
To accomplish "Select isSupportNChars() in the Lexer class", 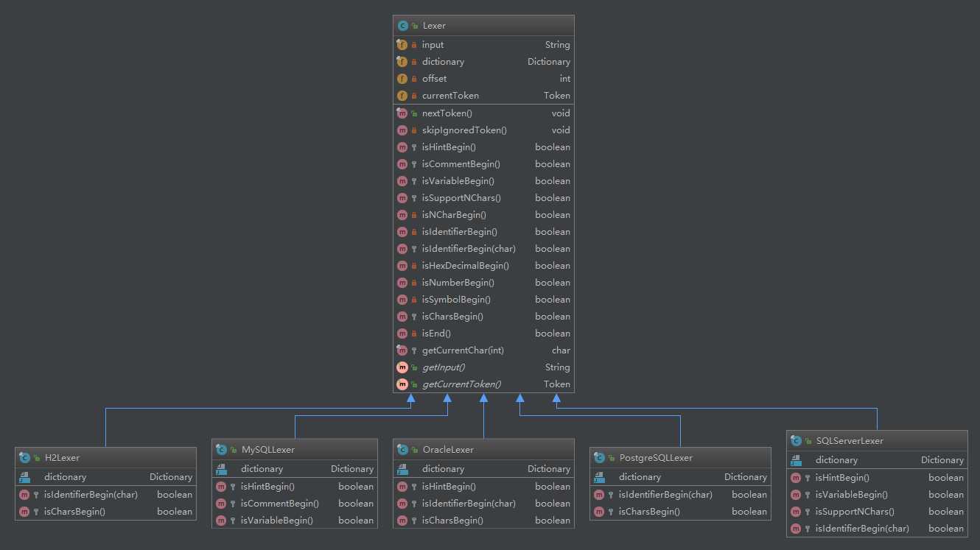I will pyautogui.click(x=462, y=198).
